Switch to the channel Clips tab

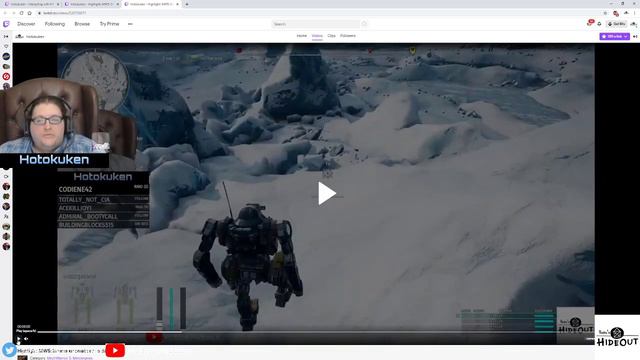pyautogui.click(x=331, y=36)
